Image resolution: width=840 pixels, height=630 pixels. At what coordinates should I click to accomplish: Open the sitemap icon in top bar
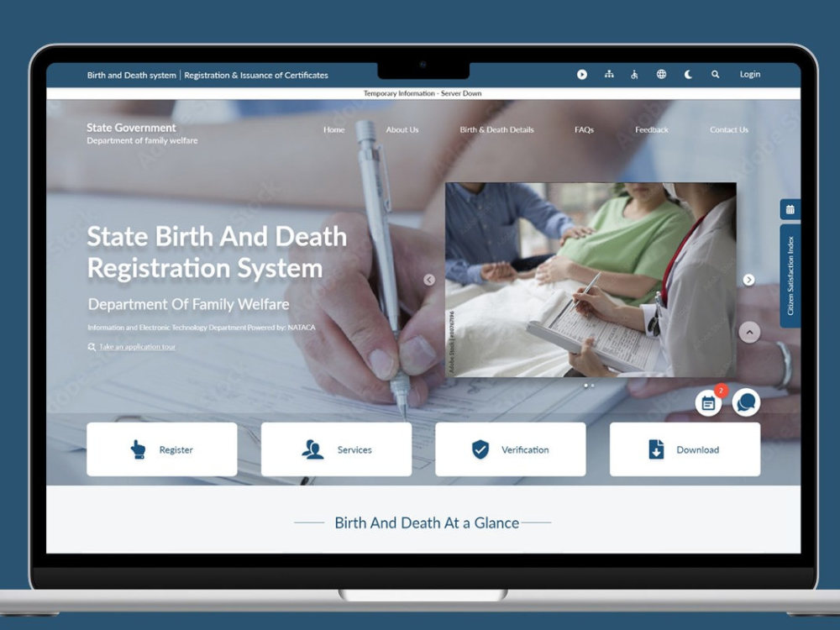coord(609,75)
